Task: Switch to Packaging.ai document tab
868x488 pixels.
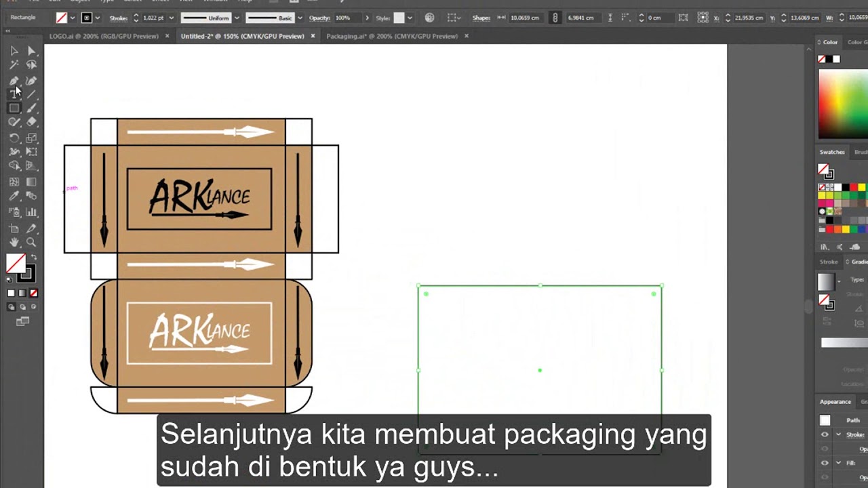Action: click(x=392, y=36)
